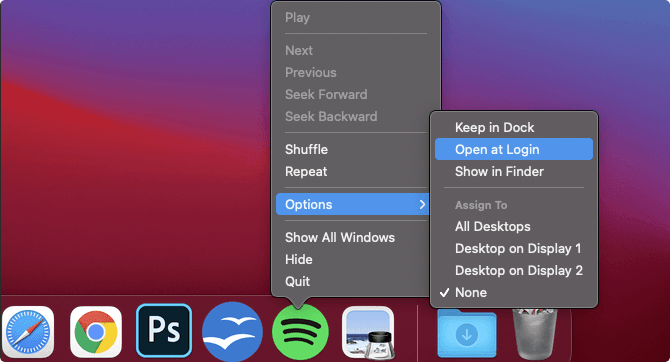The height and width of the screenshot is (362, 670).
Task: Toggle Keep in Dock option
Action: [x=514, y=127]
